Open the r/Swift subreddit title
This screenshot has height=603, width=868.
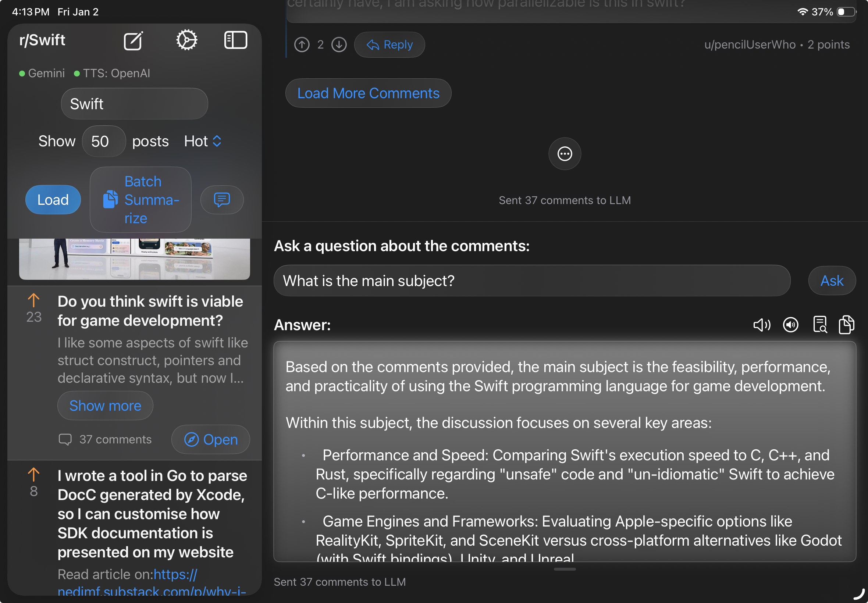[42, 39]
